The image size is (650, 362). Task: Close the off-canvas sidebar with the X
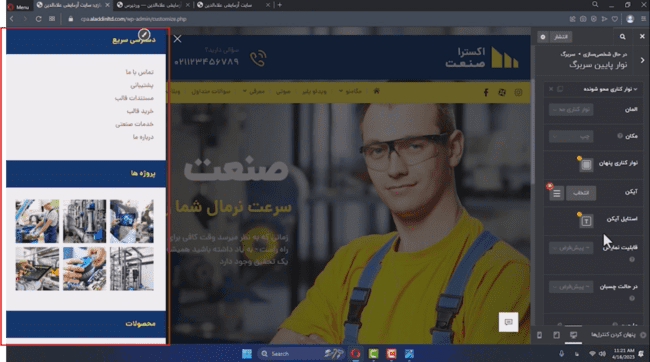[177, 39]
